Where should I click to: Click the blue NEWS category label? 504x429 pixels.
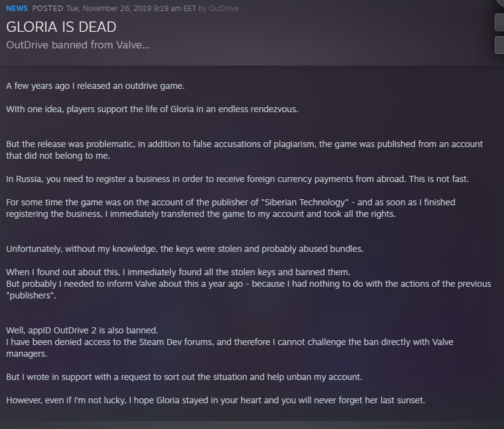click(17, 9)
